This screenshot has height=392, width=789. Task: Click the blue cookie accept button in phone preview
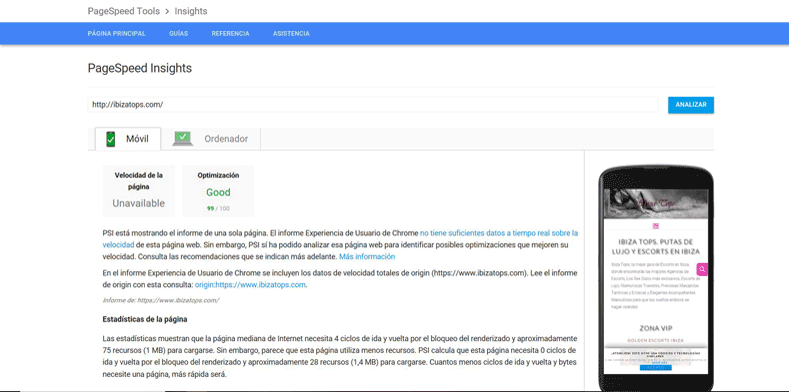click(x=656, y=368)
